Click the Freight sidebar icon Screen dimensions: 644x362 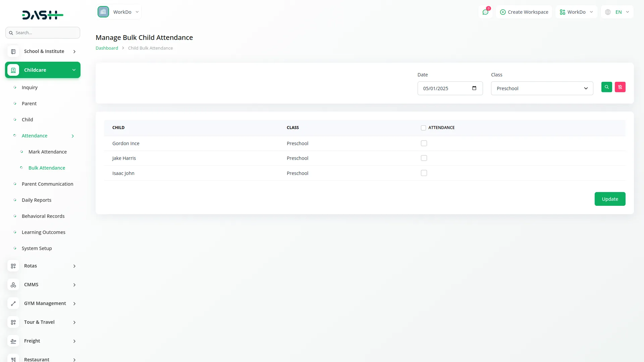(x=13, y=341)
